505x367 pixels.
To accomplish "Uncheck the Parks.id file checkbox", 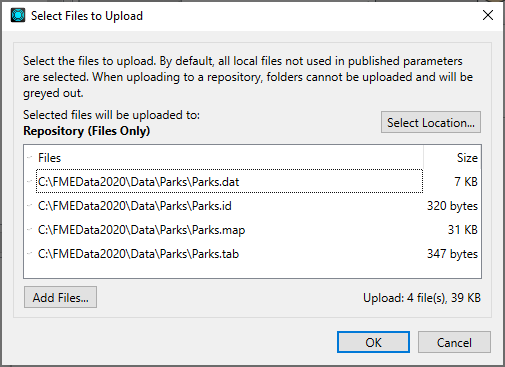I will tap(30, 206).
